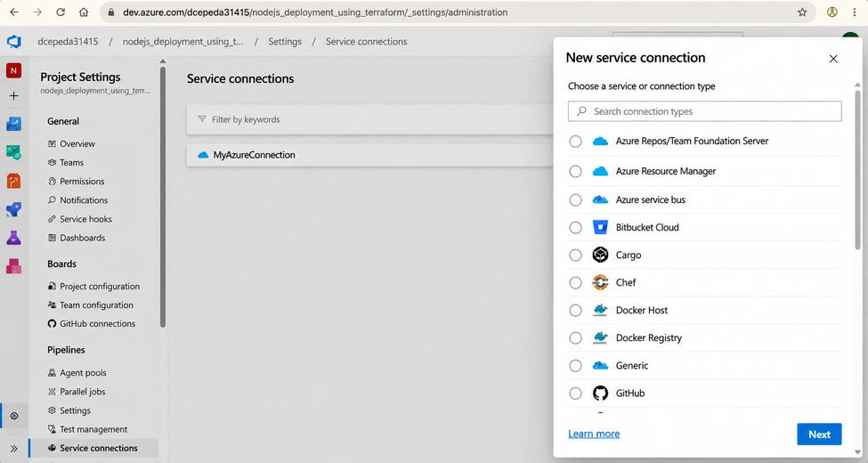Open browser home page

click(x=84, y=12)
